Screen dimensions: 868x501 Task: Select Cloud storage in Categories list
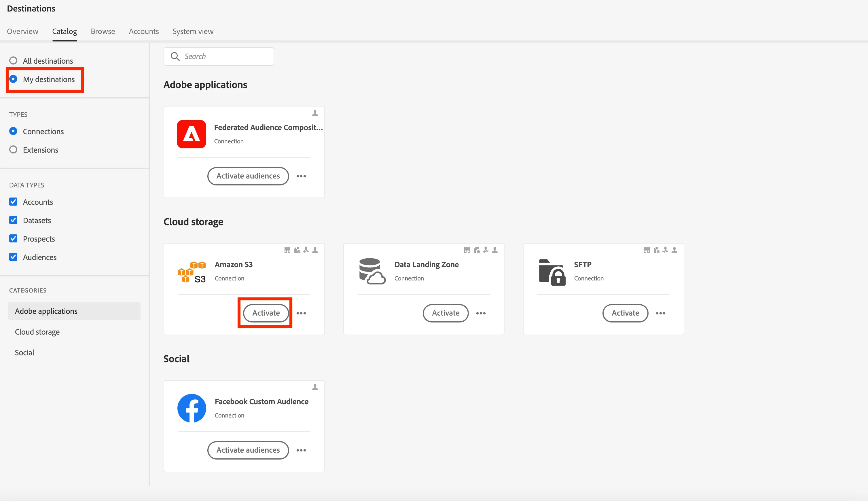(74, 332)
